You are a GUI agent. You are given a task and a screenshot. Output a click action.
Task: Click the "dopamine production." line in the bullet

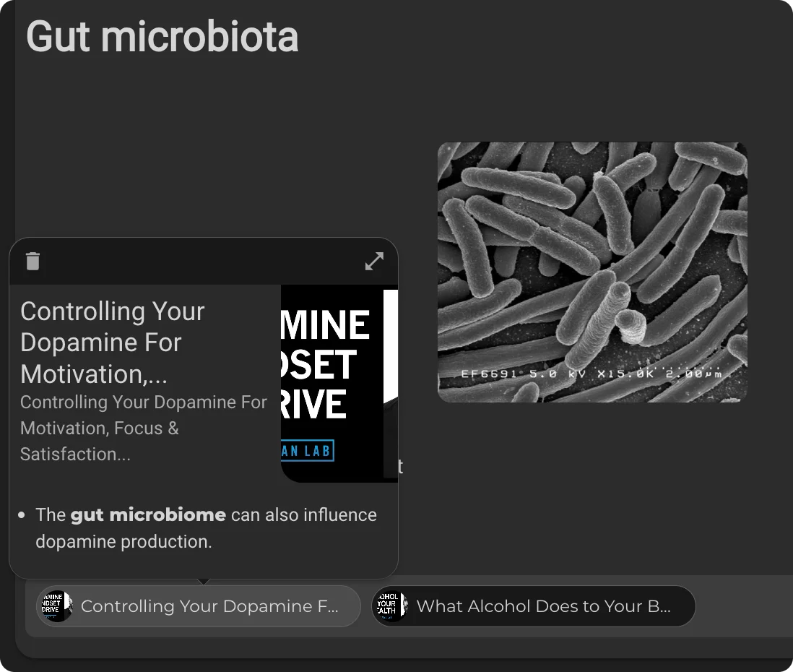pos(123,541)
